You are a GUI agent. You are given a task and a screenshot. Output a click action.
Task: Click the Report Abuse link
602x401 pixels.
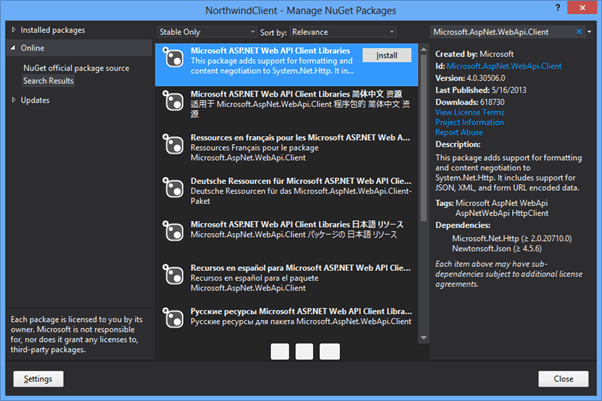point(461,133)
